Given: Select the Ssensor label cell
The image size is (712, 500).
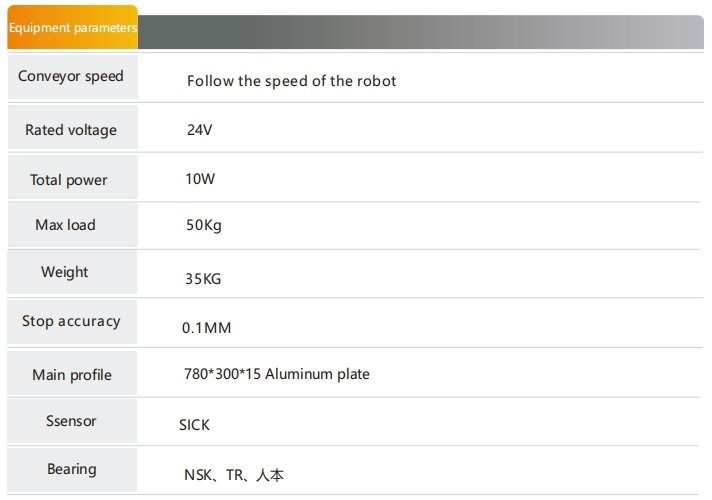Looking at the screenshot, I should click(x=72, y=421).
